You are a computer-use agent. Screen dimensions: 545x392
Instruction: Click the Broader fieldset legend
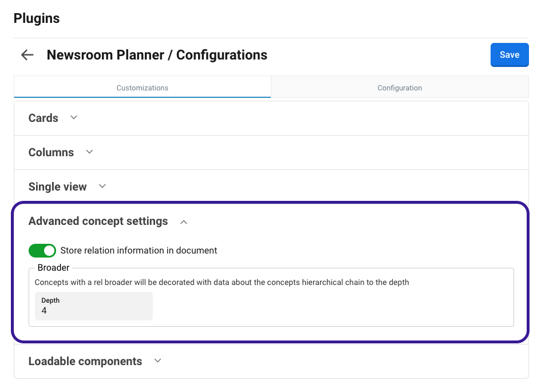tap(53, 268)
